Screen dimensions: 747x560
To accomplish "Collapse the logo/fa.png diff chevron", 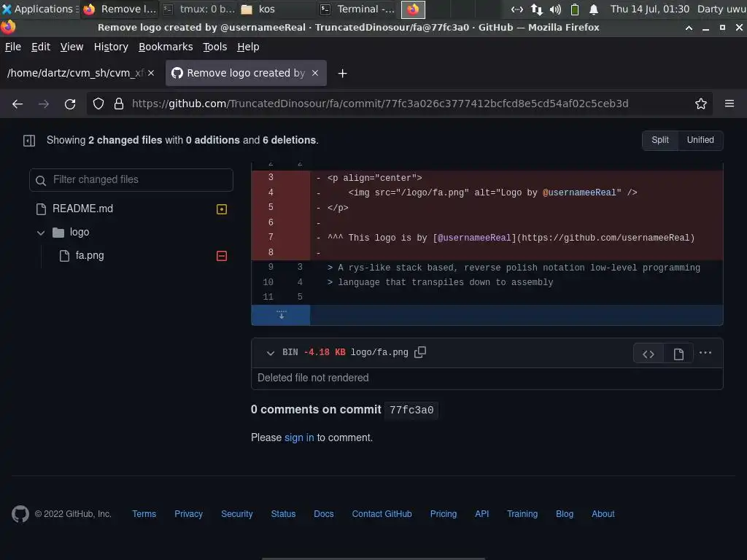I will [x=270, y=353].
